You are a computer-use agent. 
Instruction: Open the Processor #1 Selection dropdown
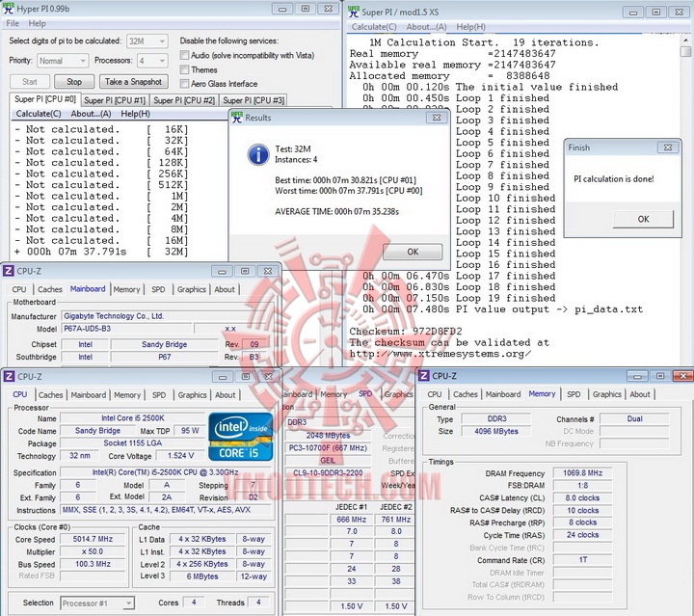pos(97,603)
